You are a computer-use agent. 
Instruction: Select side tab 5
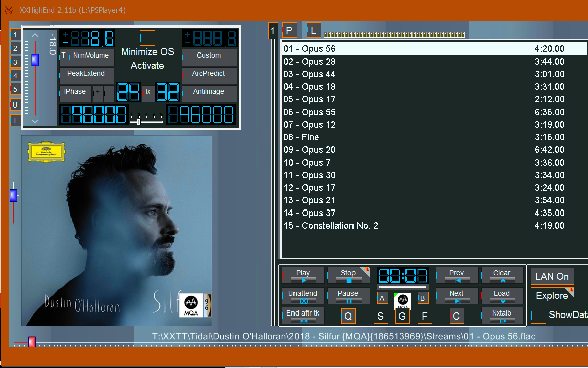coord(15,89)
